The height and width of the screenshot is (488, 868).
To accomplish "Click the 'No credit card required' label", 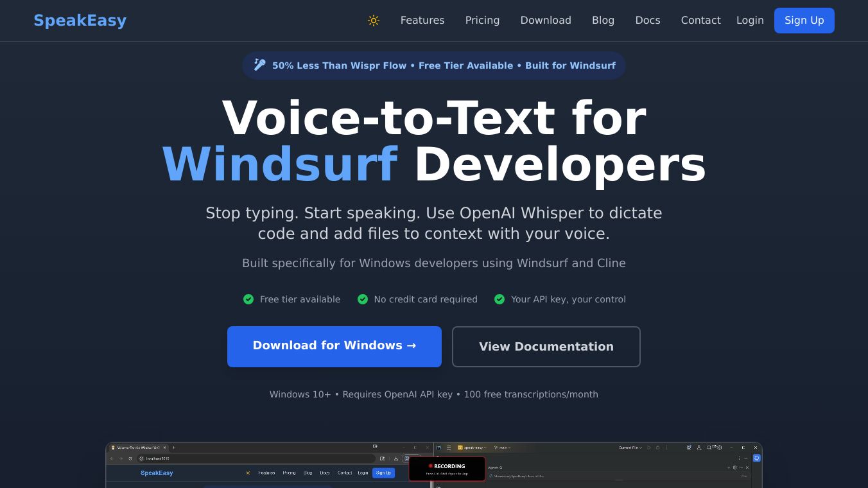I will tap(426, 299).
